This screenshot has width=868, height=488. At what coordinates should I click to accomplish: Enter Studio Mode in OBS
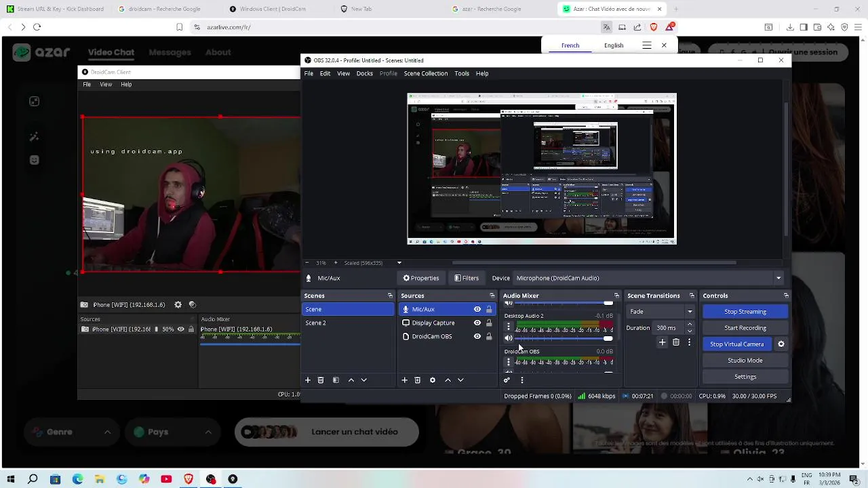(x=745, y=361)
